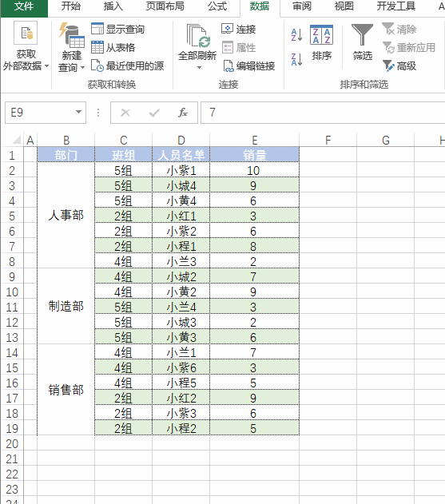Click the Select All corner triangle
The width and height of the screenshot is (445, 504).
[x=17, y=140]
